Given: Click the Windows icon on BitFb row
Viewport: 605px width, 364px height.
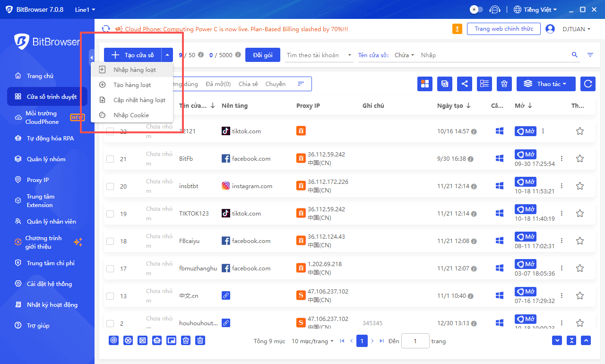Looking at the screenshot, I should [x=499, y=158].
